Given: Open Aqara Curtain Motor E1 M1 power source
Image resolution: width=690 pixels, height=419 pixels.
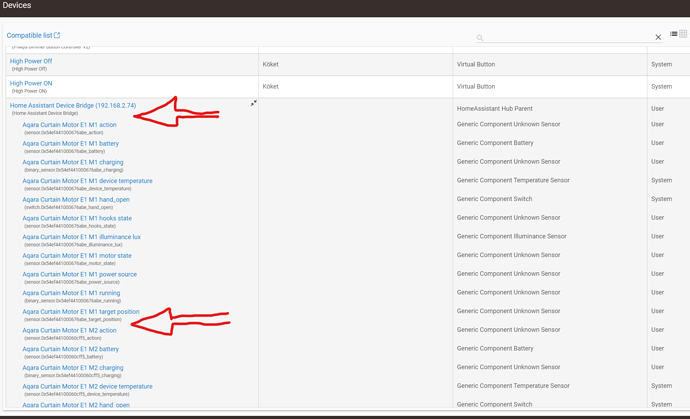Looking at the screenshot, I should tap(79, 274).
